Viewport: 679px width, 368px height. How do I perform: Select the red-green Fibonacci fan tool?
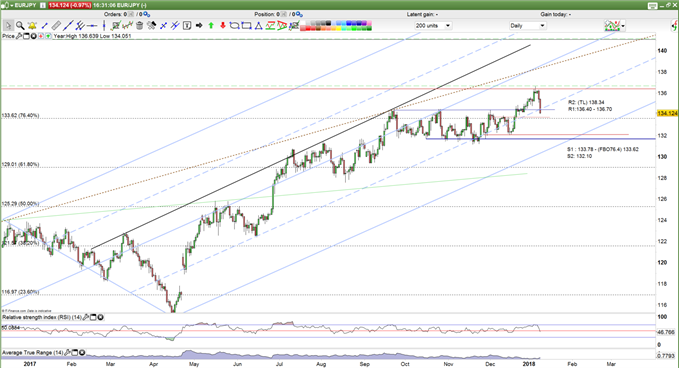282,26
